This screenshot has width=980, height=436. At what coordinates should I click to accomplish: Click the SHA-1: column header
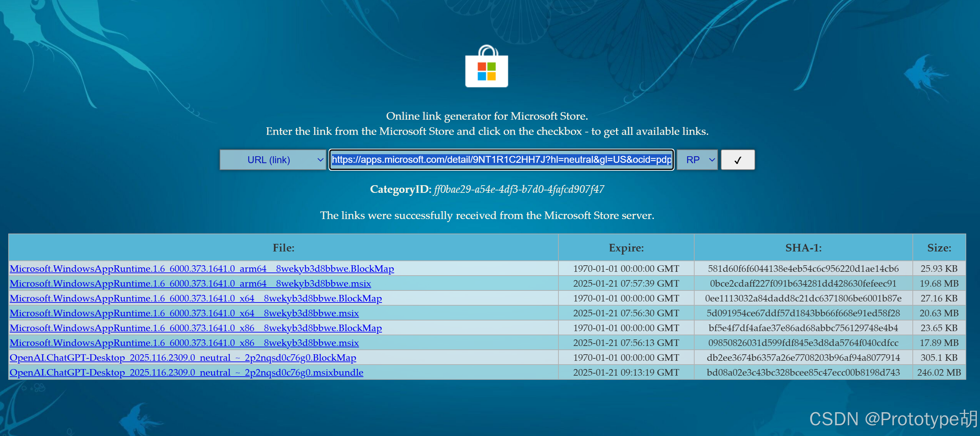[x=804, y=248]
